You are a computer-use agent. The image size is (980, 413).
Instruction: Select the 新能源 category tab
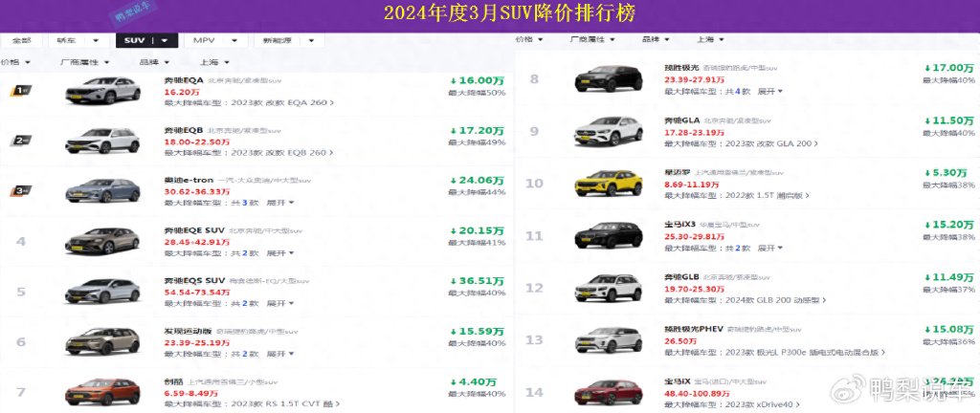[289, 40]
